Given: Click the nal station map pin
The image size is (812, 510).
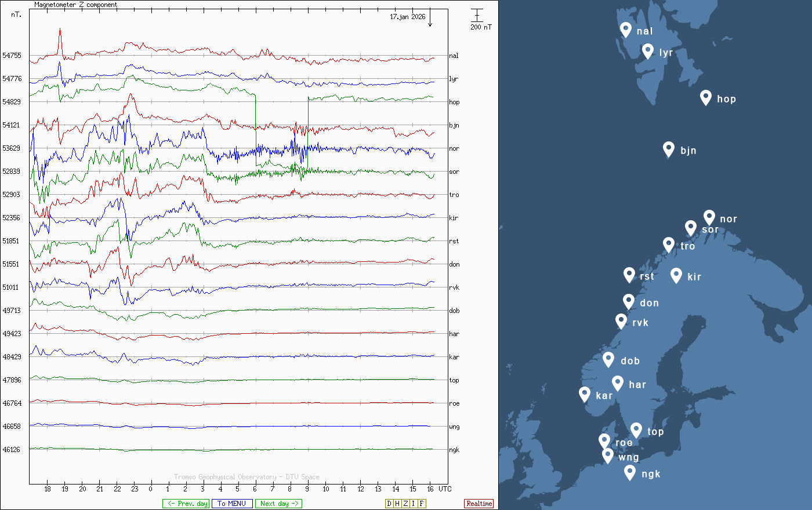Looking at the screenshot, I should click(x=625, y=30).
